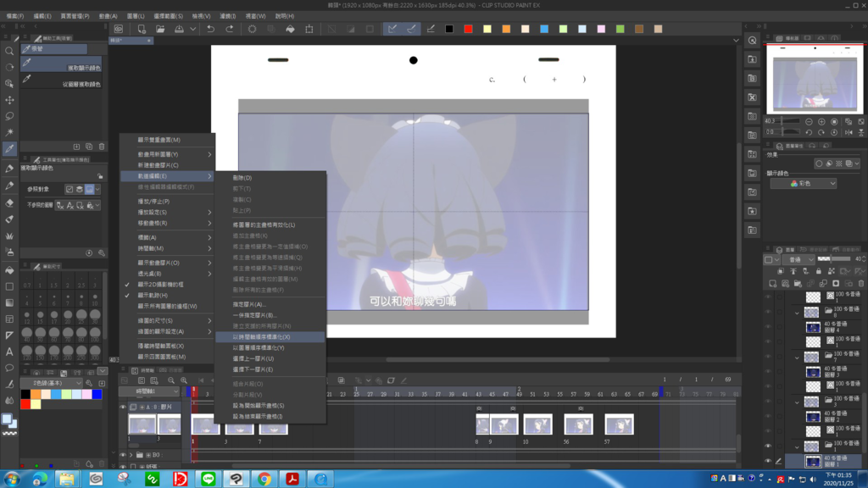Open 時間軸1 timeline selector dropdown

click(150, 391)
